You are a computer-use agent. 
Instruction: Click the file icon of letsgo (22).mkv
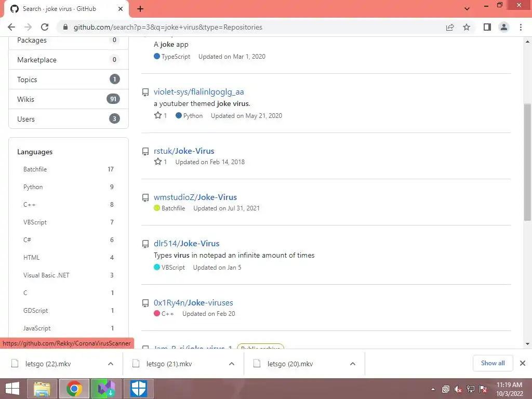click(x=15, y=364)
